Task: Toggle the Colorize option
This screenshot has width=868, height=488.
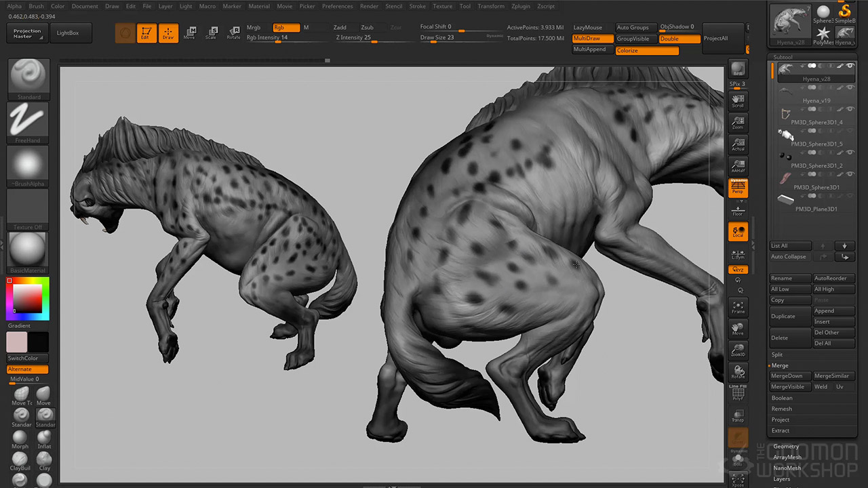Action: click(x=647, y=50)
